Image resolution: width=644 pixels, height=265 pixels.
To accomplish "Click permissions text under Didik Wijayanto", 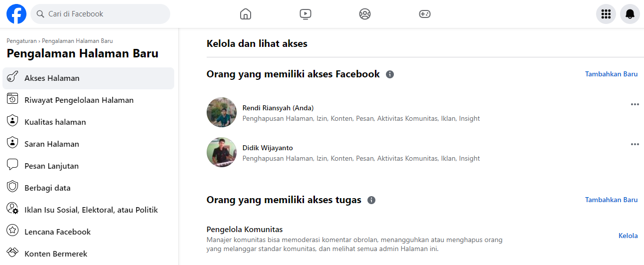I will [x=361, y=158].
